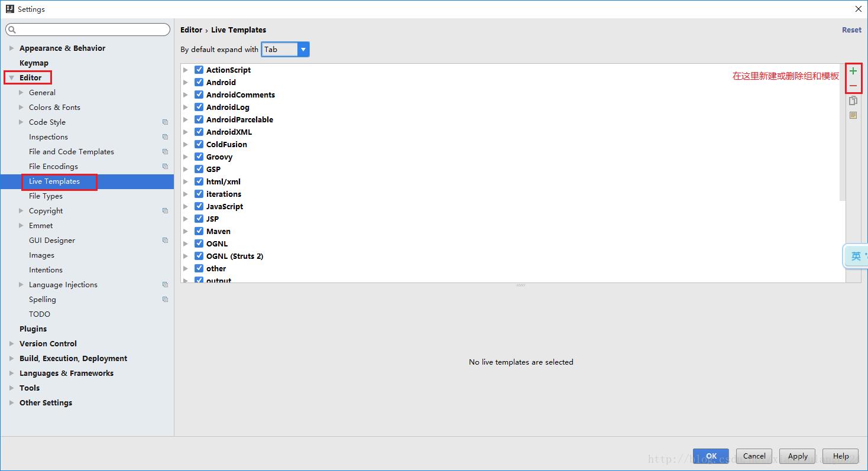Viewport: 868px width, 471px height.
Task: Click the input method language indicator
Action: 856,256
